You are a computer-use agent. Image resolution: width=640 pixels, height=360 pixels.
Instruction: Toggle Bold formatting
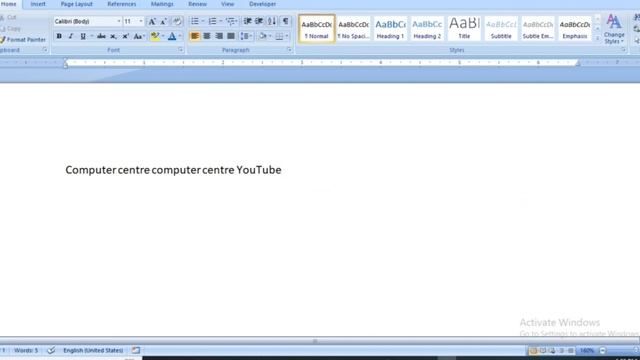pos(59,36)
